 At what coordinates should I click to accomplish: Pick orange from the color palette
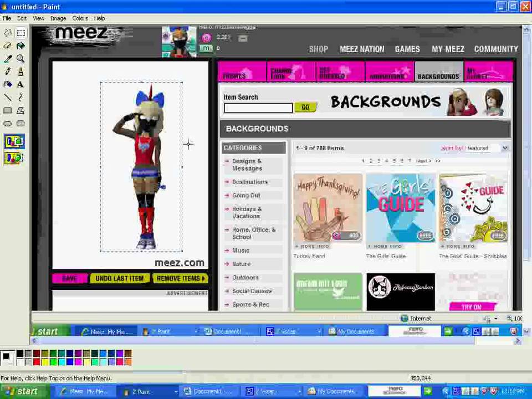[128, 362]
